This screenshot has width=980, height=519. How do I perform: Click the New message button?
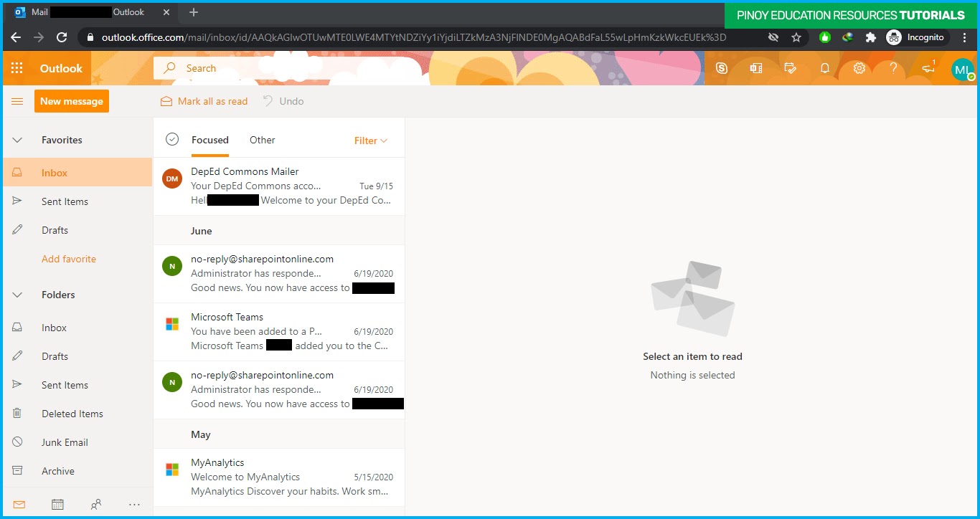pyautogui.click(x=72, y=101)
